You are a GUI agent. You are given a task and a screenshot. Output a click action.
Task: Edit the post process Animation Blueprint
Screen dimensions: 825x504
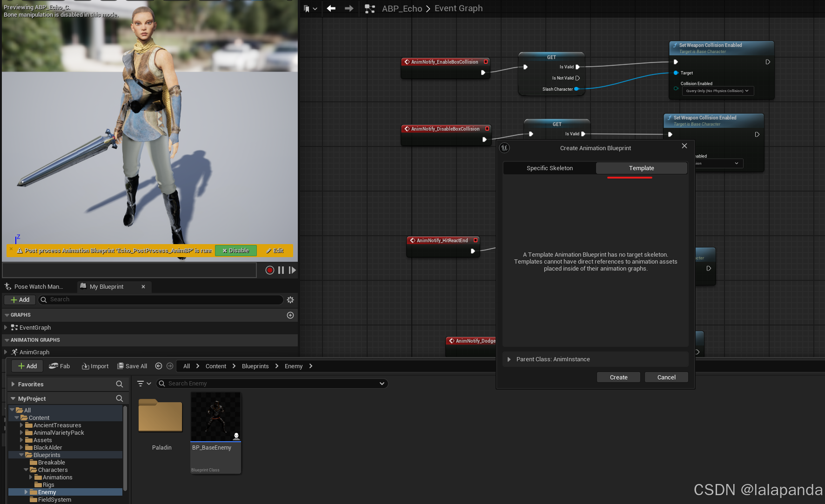[275, 251]
